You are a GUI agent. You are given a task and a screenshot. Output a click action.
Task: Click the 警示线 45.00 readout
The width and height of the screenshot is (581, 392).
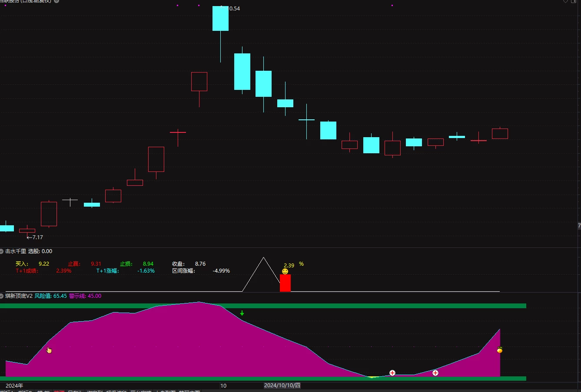tap(85, 296)
